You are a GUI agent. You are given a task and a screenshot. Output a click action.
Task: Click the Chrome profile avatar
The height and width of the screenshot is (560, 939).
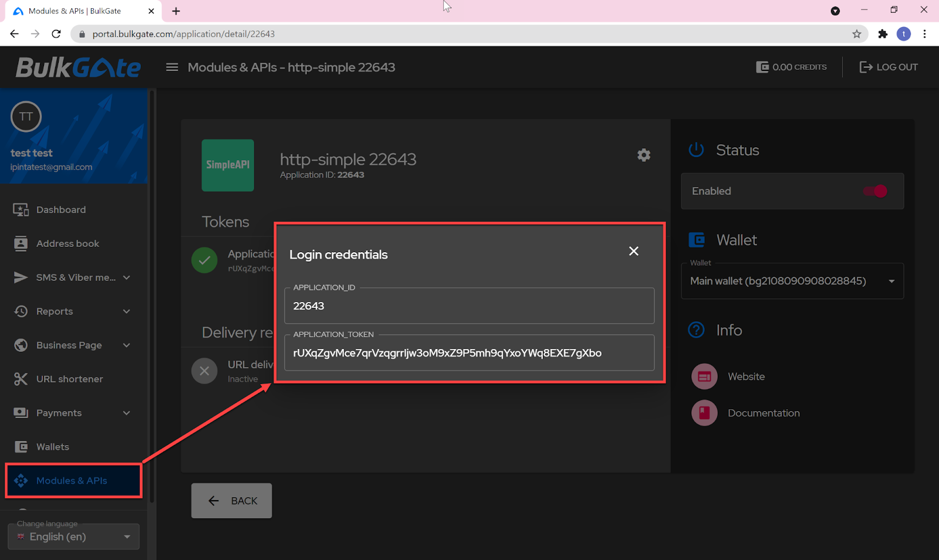904,34
